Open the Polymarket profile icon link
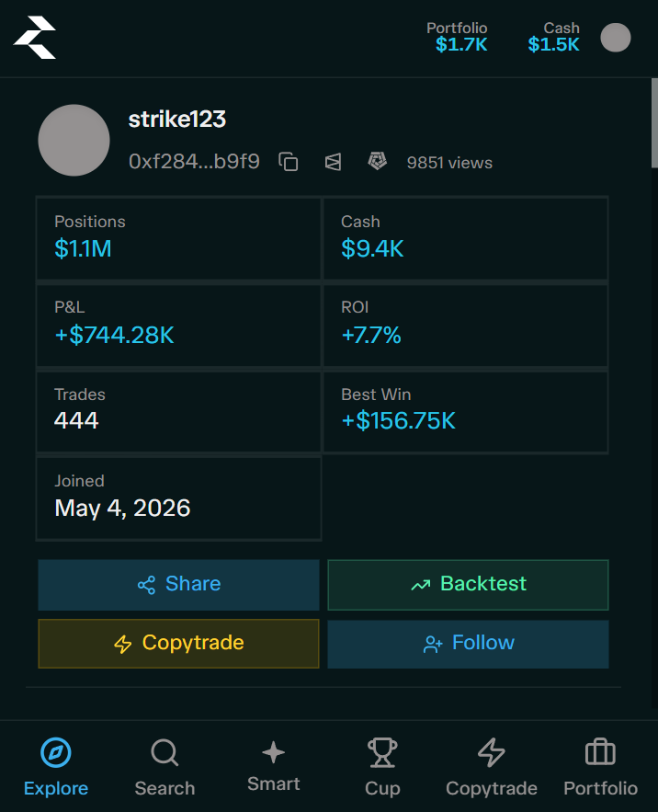 coord(333,162)
